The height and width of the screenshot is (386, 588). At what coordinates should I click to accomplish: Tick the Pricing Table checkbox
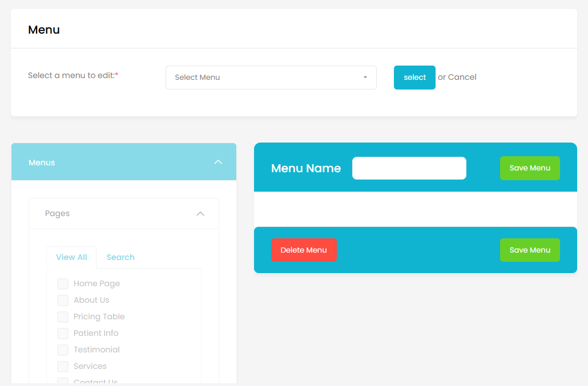[x=63, y=317]
